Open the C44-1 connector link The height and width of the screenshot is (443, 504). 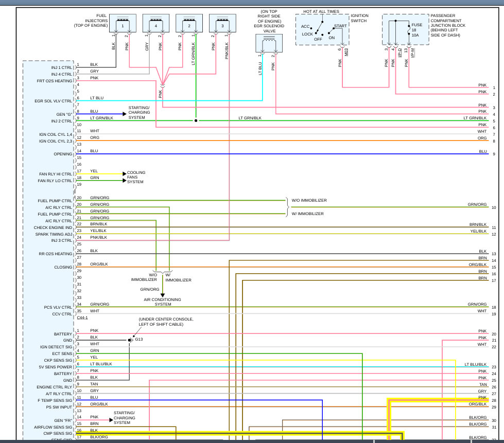[x=82, y=317]
